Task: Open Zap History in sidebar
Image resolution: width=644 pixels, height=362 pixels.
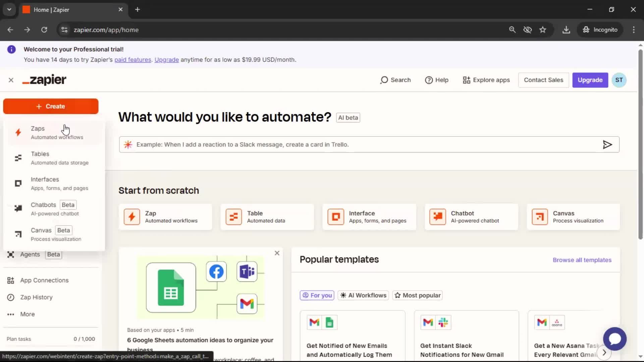Action: (30, 297)
